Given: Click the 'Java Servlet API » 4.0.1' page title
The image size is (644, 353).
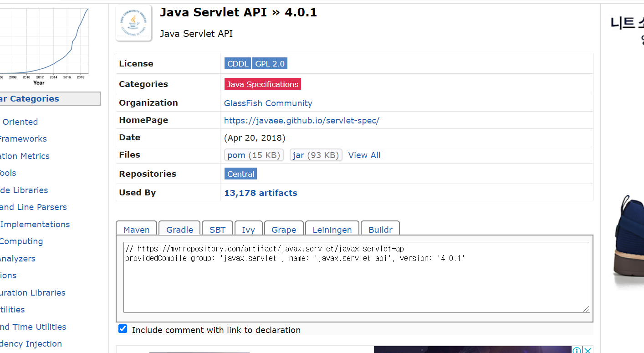Looking at the screenshot, I should click(x=238, y=12).
